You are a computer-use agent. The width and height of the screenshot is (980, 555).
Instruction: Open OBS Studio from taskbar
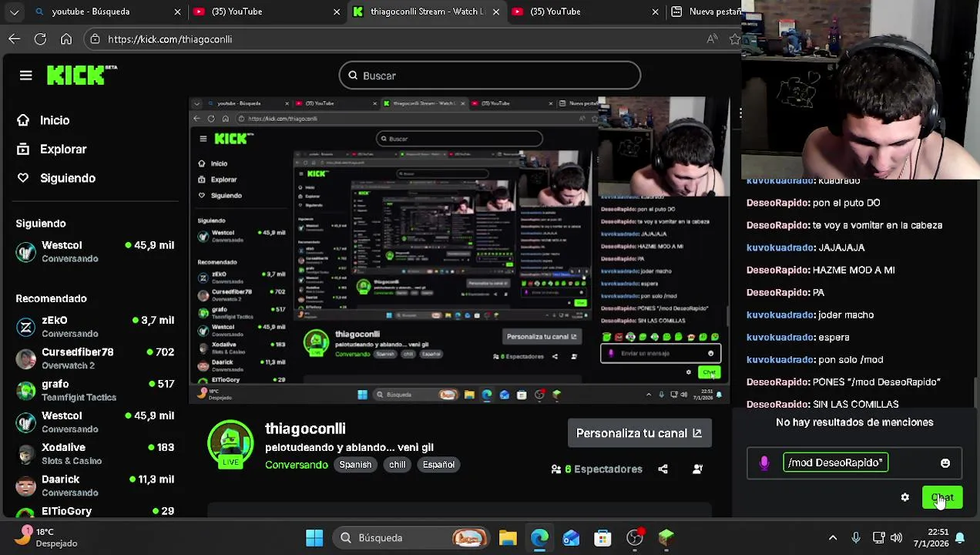(x=635, y=538)
